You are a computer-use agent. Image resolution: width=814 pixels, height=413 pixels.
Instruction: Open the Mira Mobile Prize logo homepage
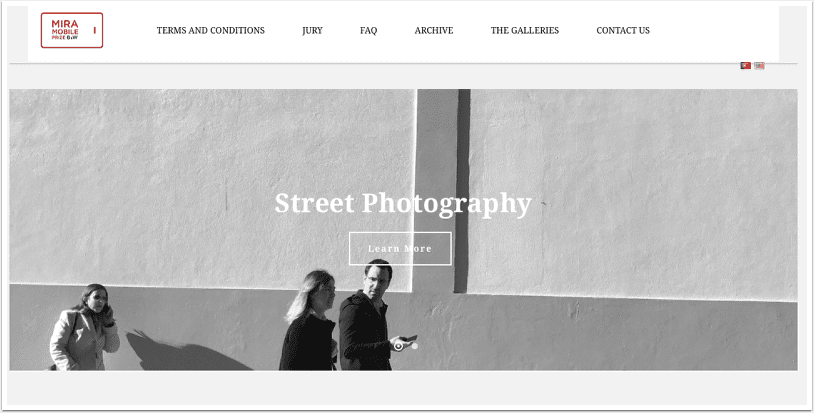click(72, 30)
